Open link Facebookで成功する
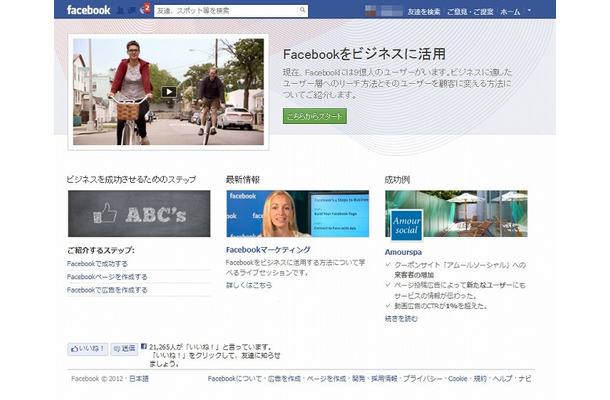The width and height of the screenshot is (610, 400). click(x=97, y=263)
